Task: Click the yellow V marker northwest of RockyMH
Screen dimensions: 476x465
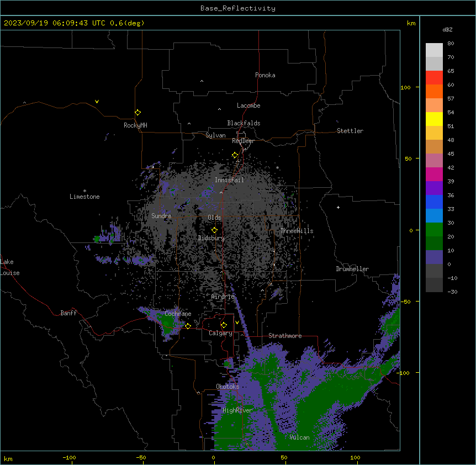Action: [97, 102]
